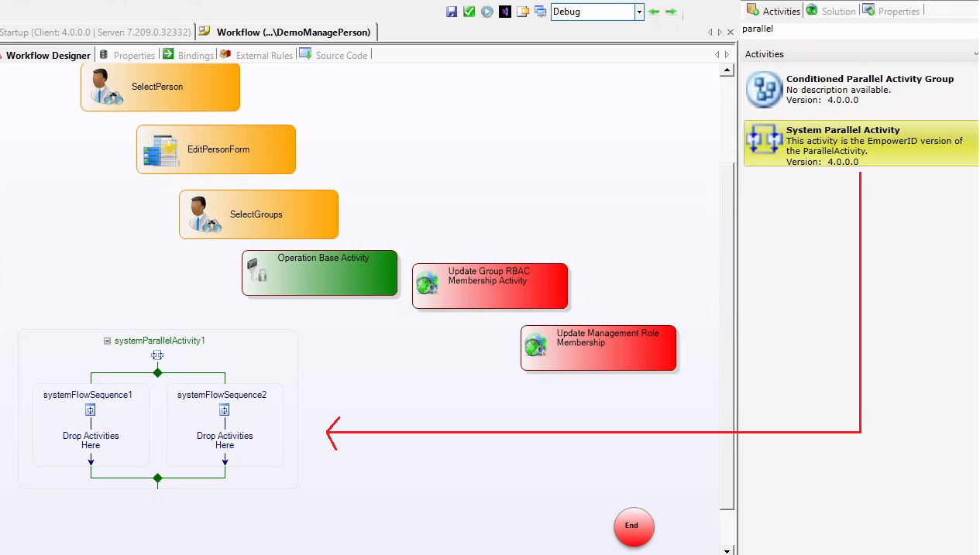Select the EditPersonForm activity node
Viewport: 980px width, 555px height.
tap(216, 149)
